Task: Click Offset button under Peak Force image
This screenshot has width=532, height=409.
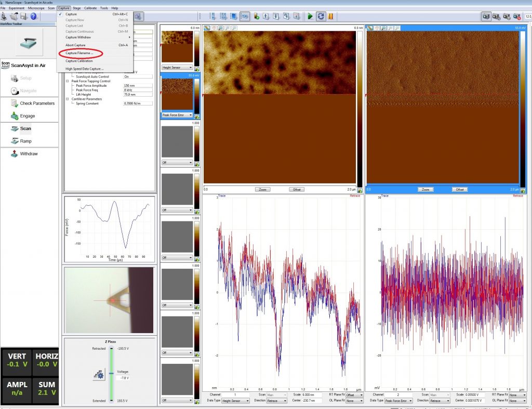Action: coord(459,190)
